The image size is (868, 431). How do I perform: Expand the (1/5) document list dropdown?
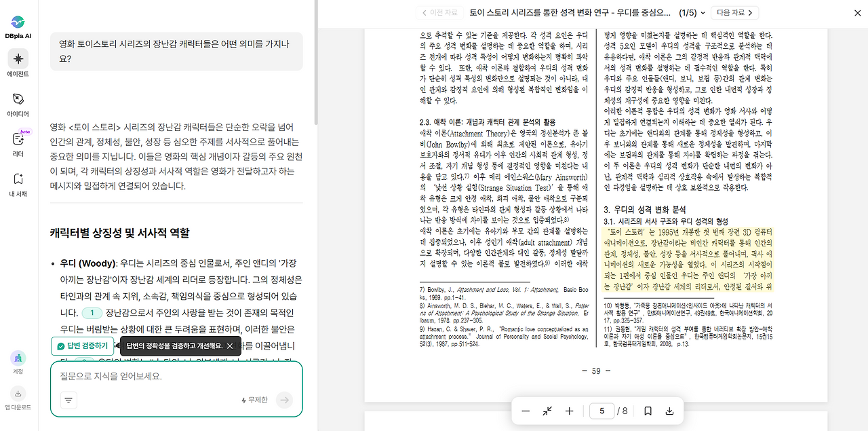[x=693, y=12]
